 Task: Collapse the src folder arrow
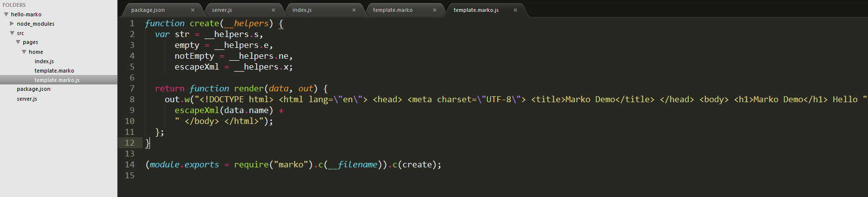(12, 33)
